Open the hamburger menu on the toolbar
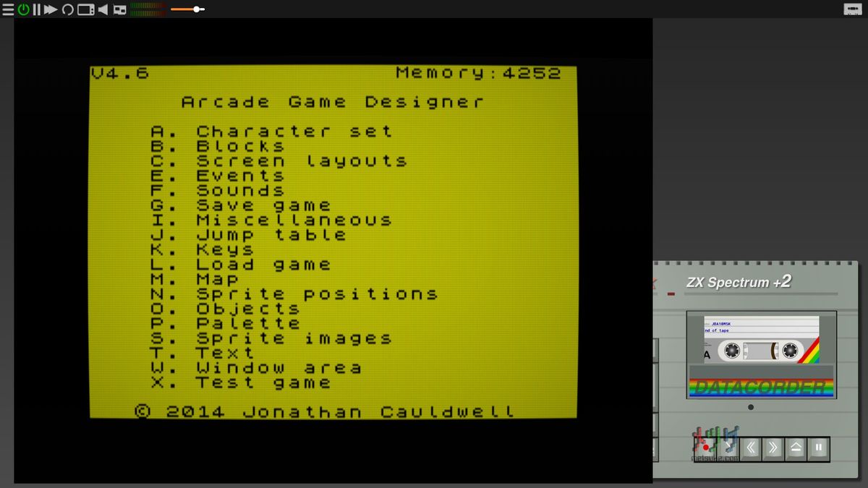 point(7,9)
